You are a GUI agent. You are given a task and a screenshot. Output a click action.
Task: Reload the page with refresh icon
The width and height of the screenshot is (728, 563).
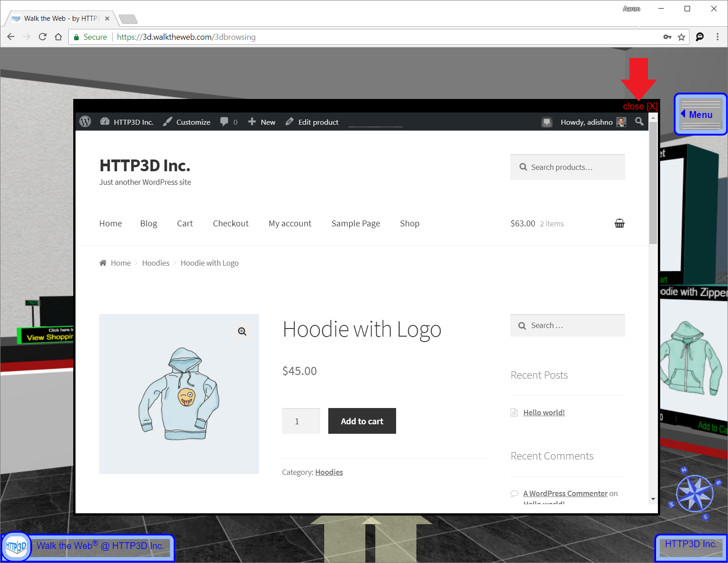(x=43, y=37)
